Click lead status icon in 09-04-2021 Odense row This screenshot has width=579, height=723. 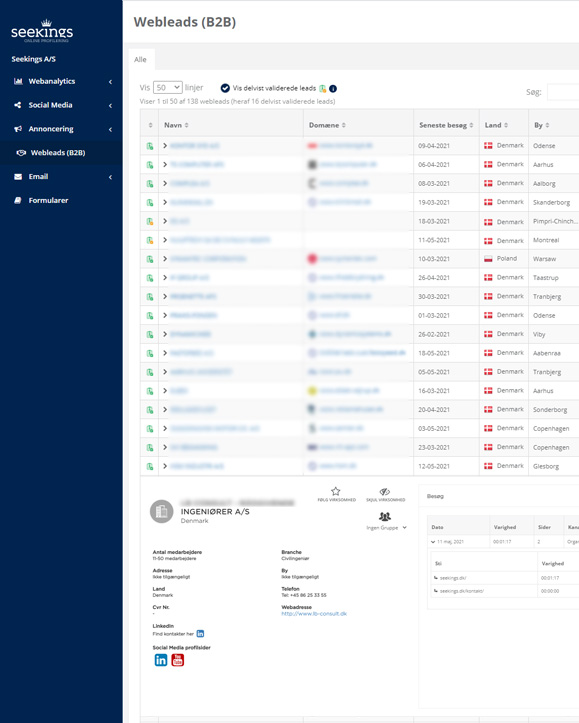coord(150,146)
